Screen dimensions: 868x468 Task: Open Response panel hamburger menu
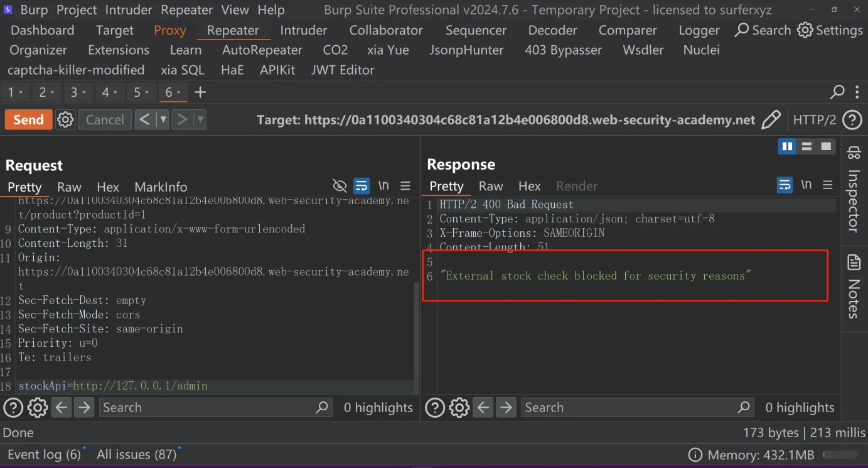(828, 185)
